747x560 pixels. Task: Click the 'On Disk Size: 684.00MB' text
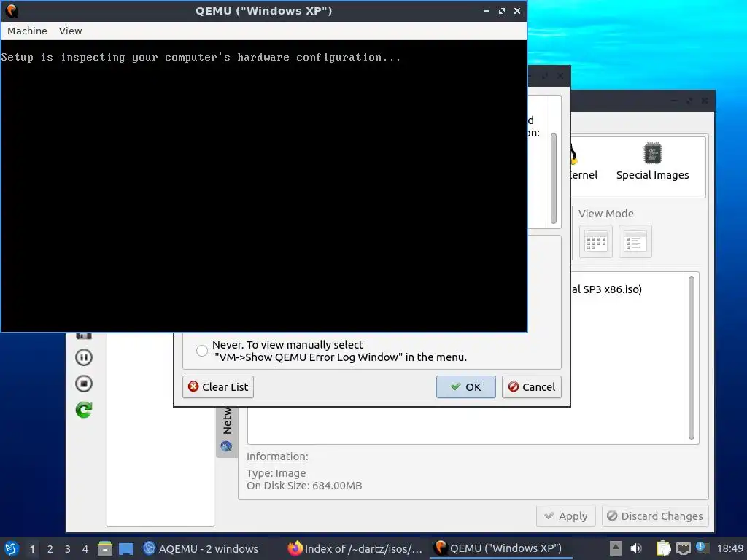pos(304,486)
